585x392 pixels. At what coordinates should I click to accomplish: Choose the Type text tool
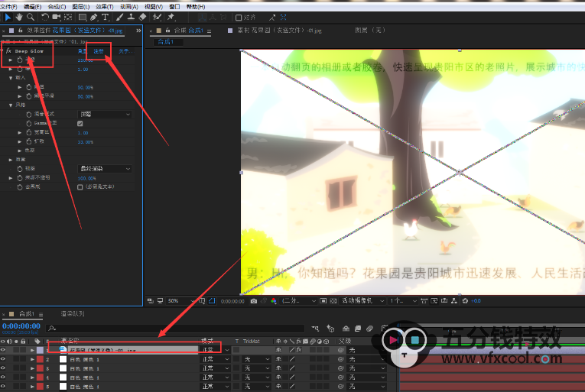pos(105,17)
